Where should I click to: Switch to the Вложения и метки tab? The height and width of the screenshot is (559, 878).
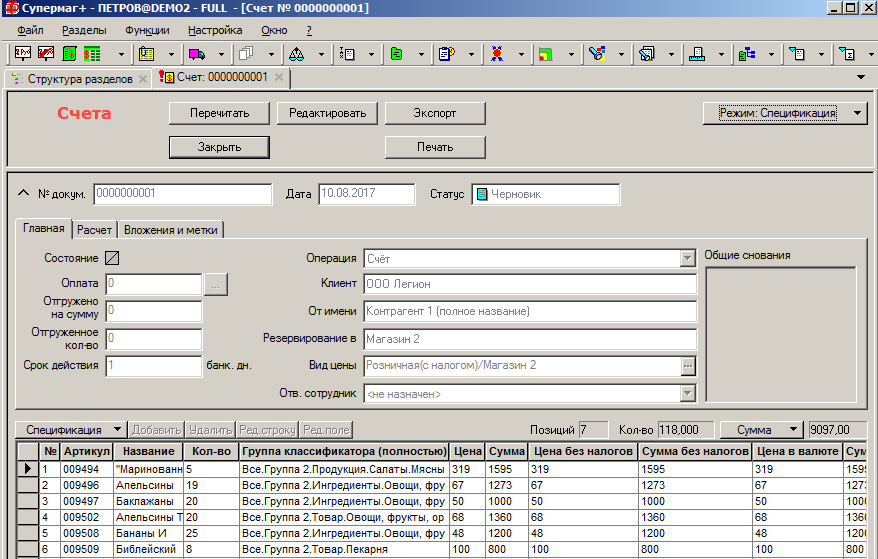click(x=171, y=230)
